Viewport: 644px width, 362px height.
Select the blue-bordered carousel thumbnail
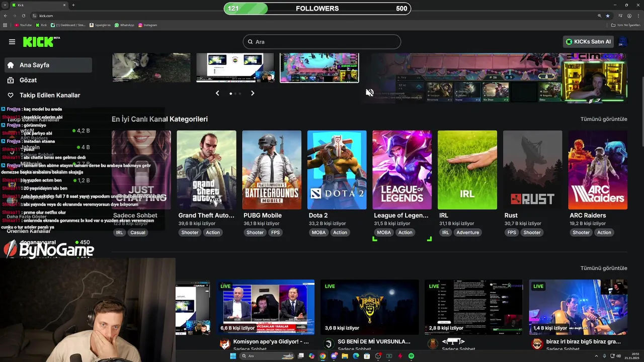point(319,67)
